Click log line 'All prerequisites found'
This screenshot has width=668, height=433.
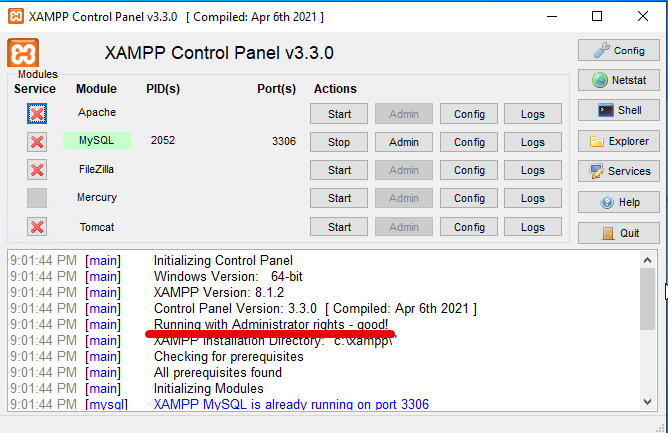[x=218, y=372]
